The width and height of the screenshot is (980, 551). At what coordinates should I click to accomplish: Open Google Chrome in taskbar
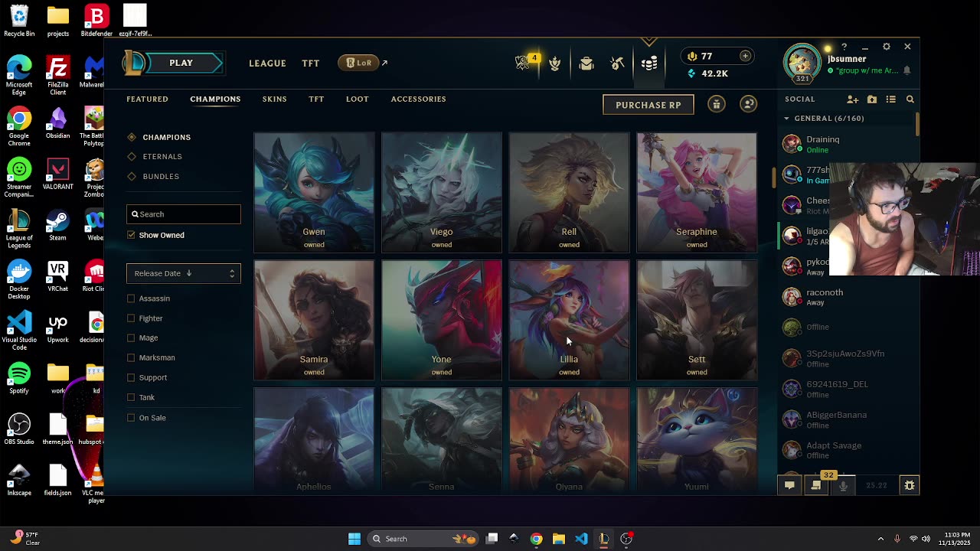536,539
